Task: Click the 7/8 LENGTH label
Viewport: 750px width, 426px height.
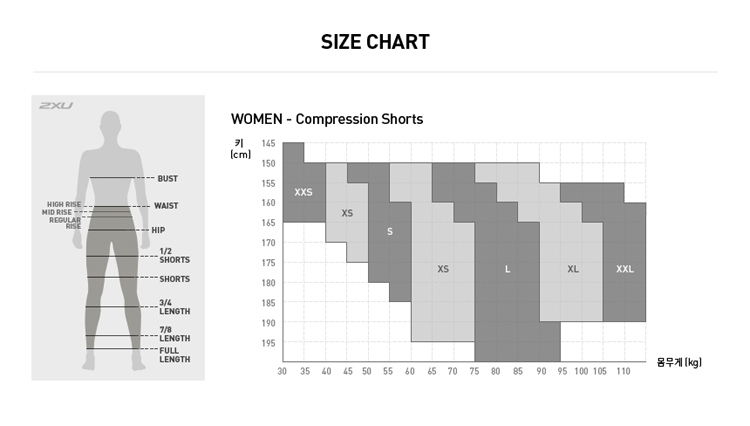Action: coord(174,334)
